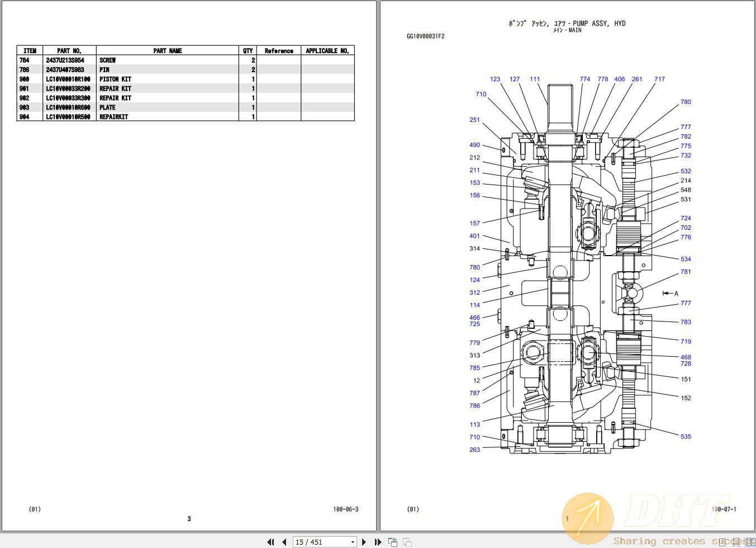Click item number 903 in table
Image resolution: width=756 pixels, height=548 pixels.
[x=24, y=107]
